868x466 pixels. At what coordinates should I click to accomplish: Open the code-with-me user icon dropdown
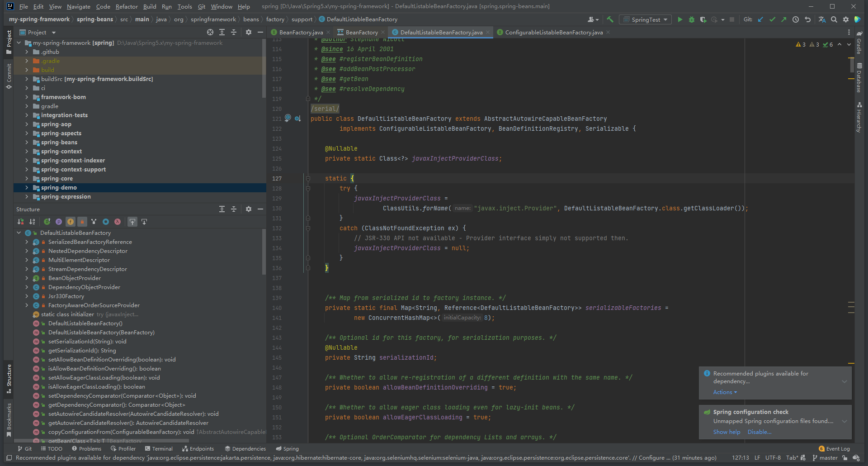(593, 19)
